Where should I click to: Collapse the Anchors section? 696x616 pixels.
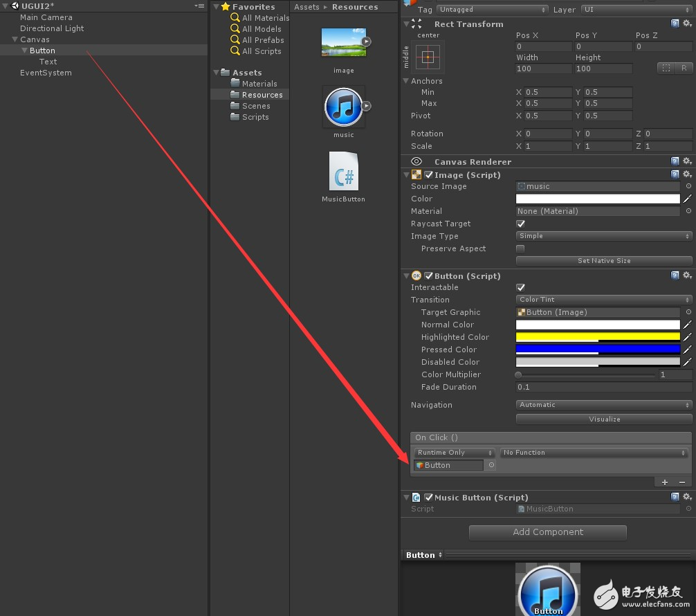click(x=407, y=81)
